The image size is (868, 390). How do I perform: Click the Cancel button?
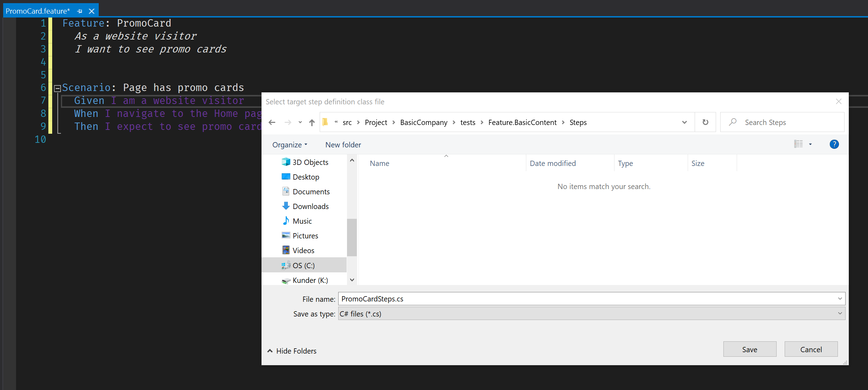click(x=811, y=349)
